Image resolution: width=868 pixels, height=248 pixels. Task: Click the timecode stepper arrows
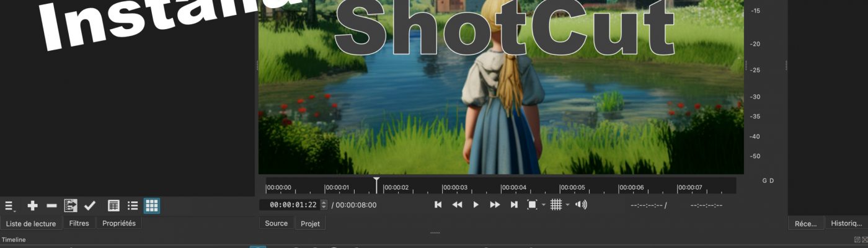pos(324,205)
